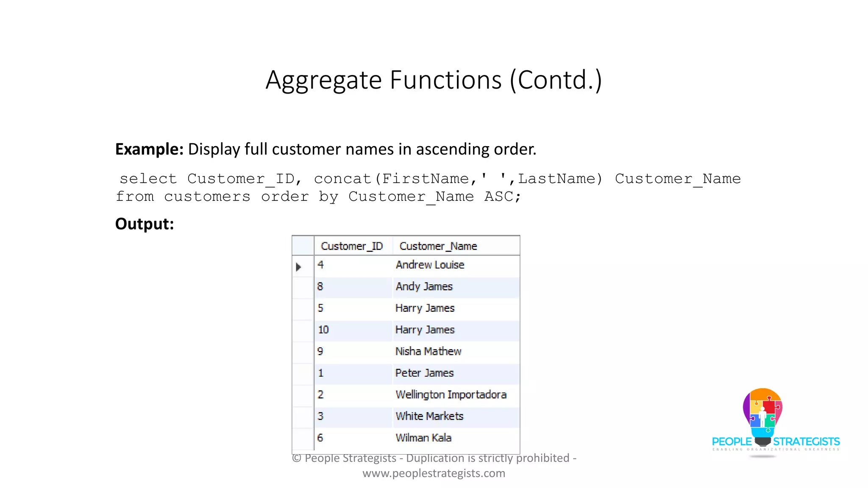This screenshot has height=488, width=868.
Task: Select Customer_ID cell with value 2
Action: [353, 395]
